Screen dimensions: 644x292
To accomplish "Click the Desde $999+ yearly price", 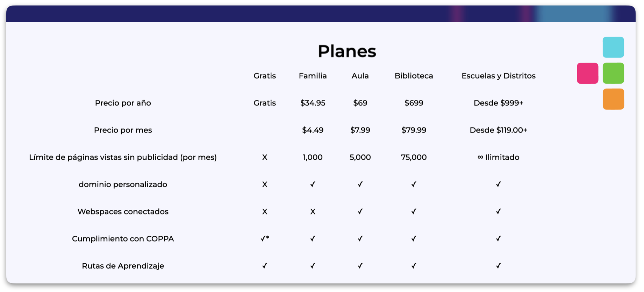I will [x=498, y=103].
